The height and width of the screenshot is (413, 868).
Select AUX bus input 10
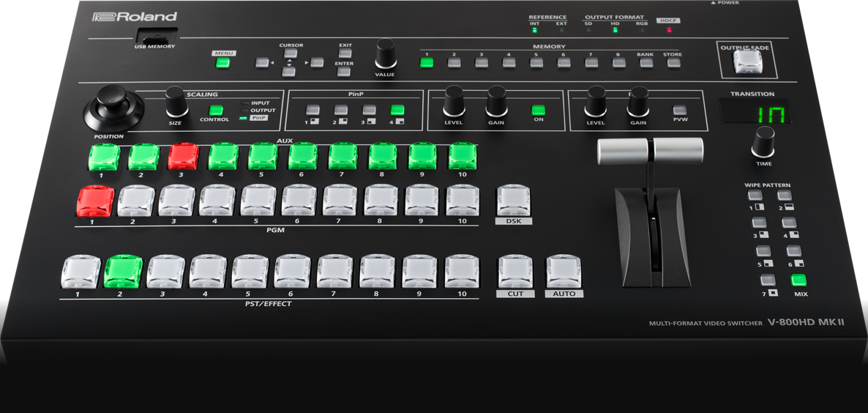(463, 156)
